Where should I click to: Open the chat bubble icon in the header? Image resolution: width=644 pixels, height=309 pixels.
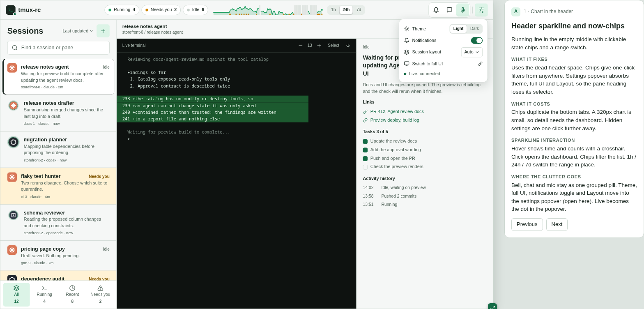[449, 10]
